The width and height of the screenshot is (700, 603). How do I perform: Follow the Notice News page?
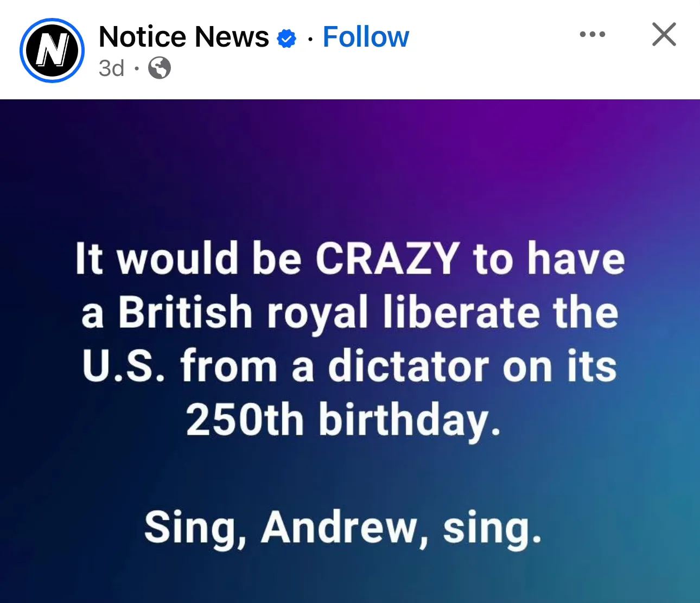point(366,37)
